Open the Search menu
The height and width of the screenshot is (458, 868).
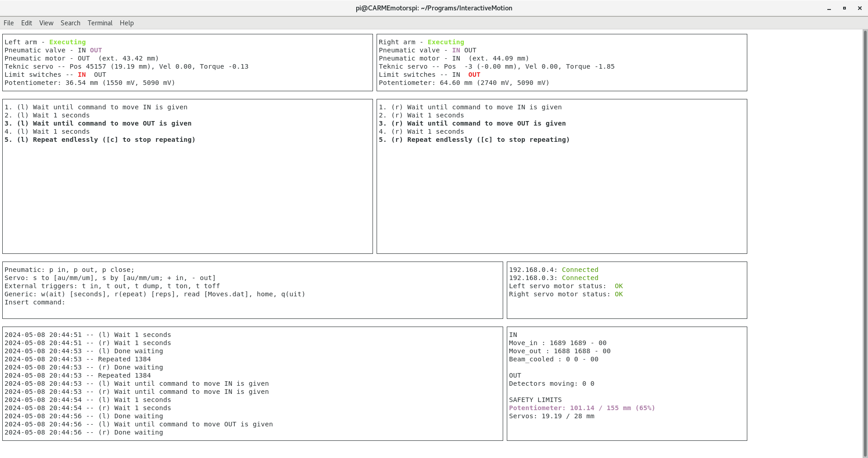coord(70,23)
